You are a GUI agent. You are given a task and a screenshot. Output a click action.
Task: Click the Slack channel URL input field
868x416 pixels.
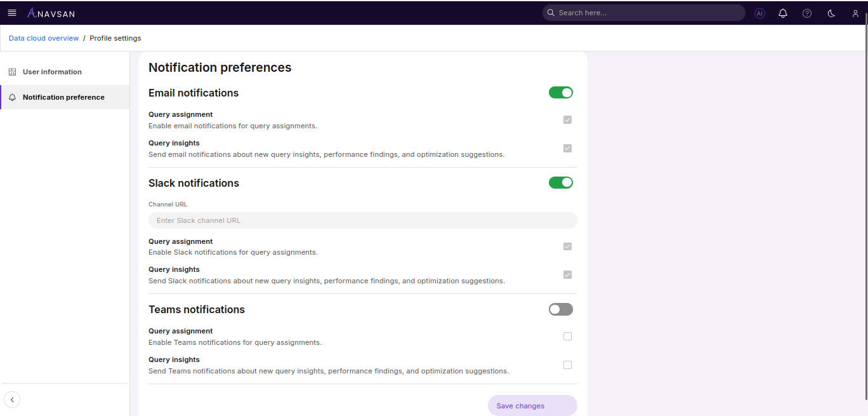coord(362,220)
